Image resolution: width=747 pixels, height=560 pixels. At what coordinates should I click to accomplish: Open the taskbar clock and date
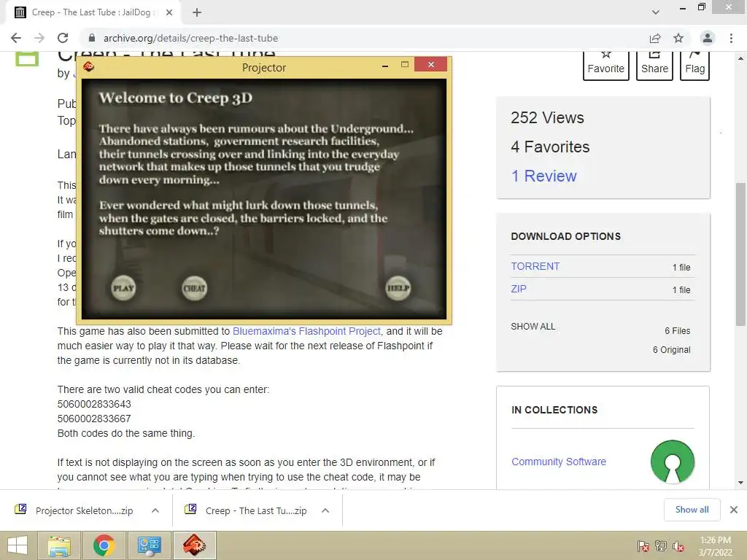[715, 546]
